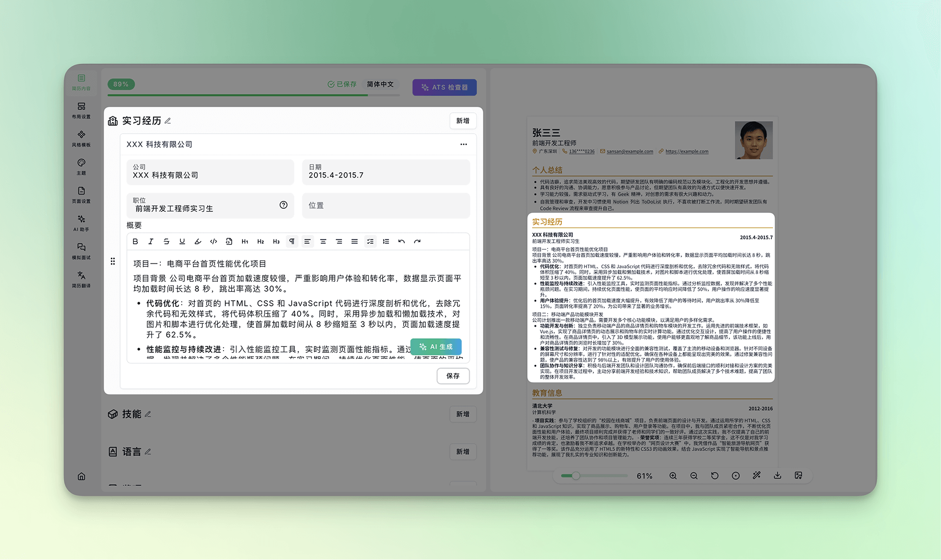Undo the last edit in the summary editor
The image size is (941, 560).
tap(402, 242)
